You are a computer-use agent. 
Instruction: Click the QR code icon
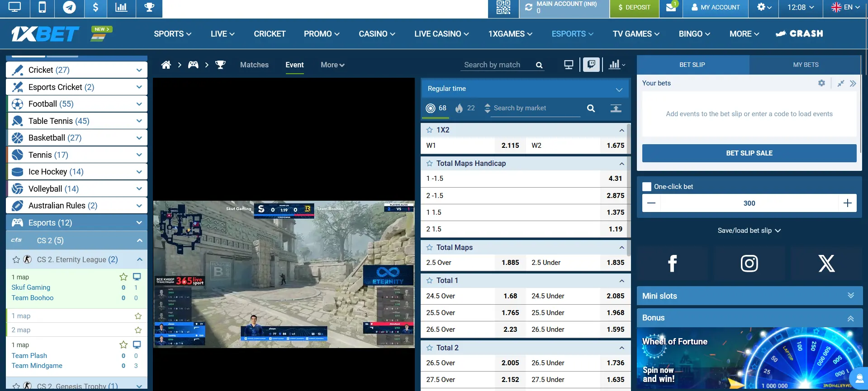click(x=503, y=7)
